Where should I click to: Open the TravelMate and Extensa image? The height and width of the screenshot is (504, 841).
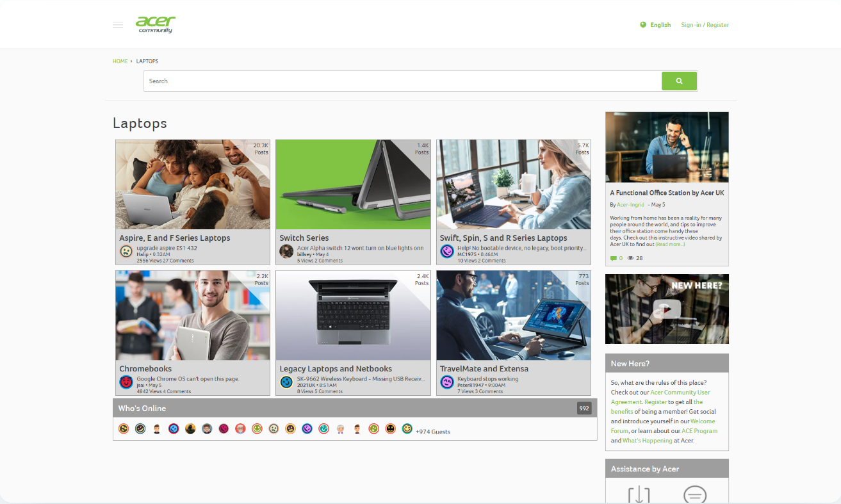click(514, 315)
